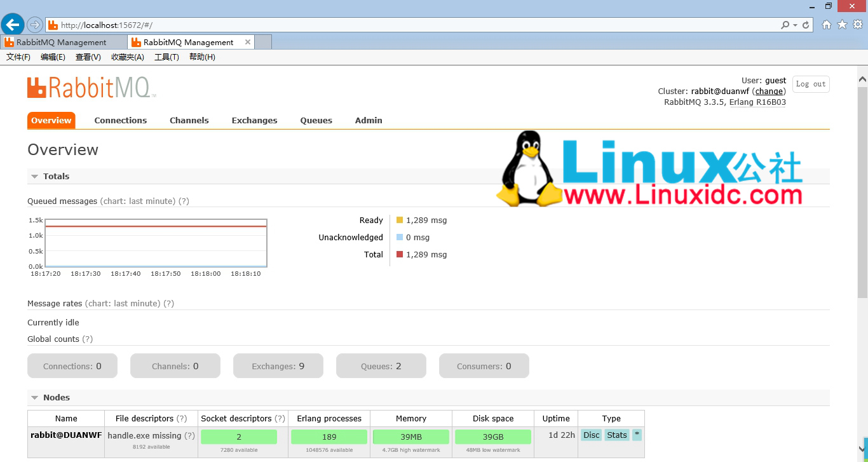Screen dimensions: 868x462
Task: Click the Consumers: 0 count box
Action: (x=484, y=366)
